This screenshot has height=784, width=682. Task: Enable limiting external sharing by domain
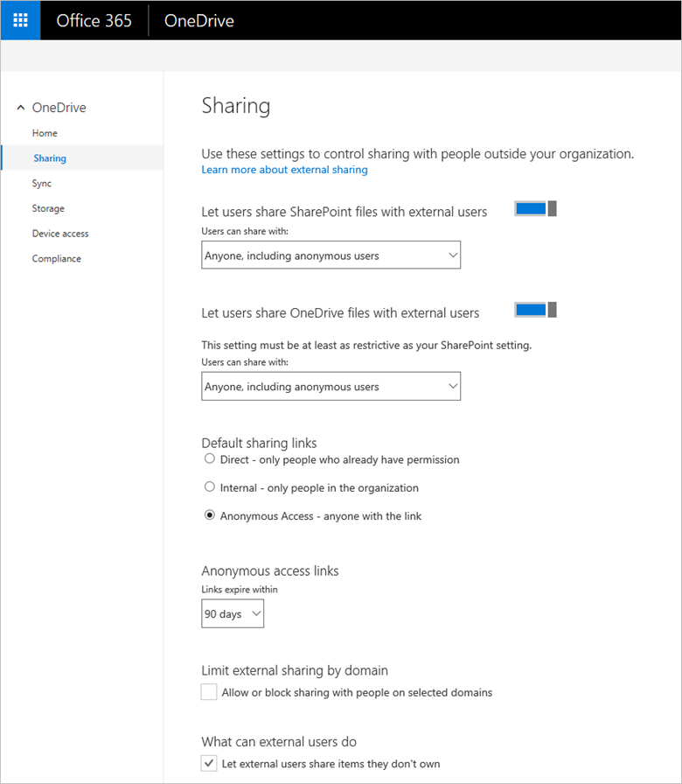(208, 691)
